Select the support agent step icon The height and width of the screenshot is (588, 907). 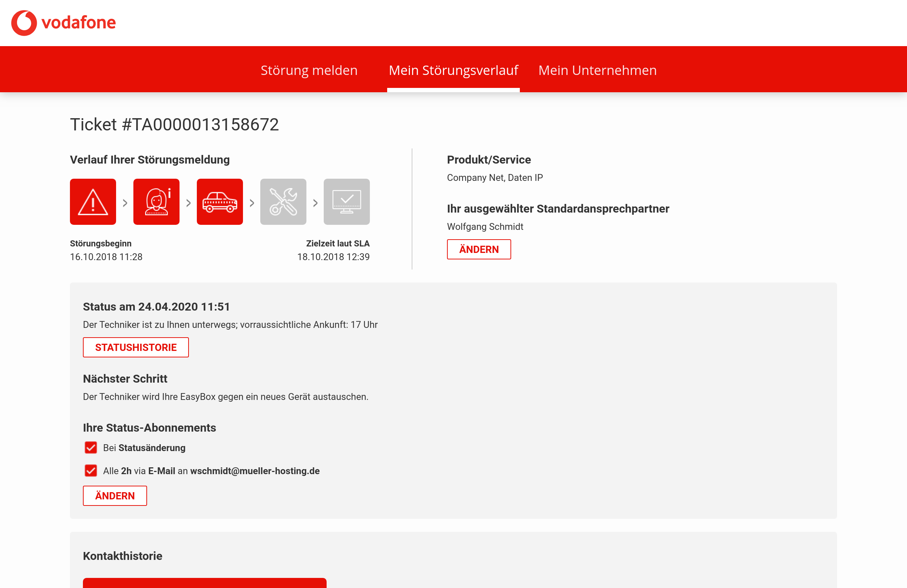156,202
